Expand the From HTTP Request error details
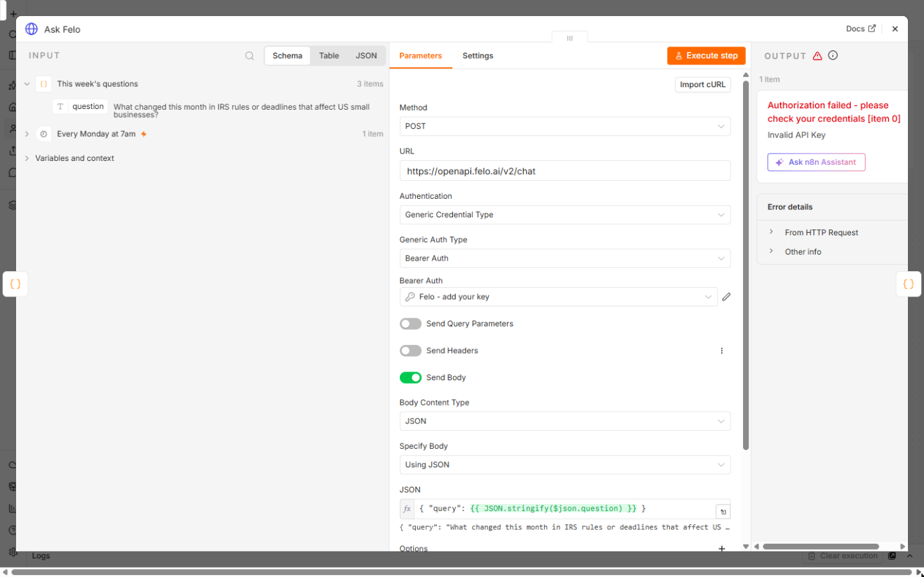This screenshot has height=577, width=924. tap(771, 232)
